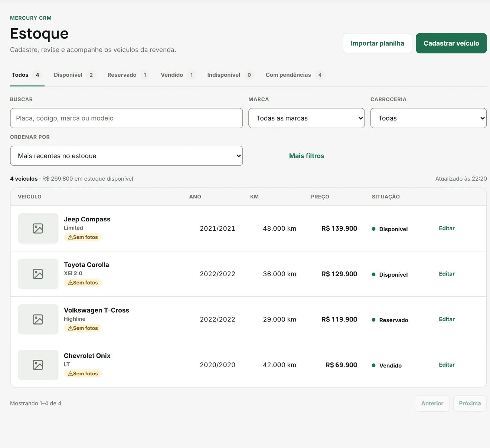490x448 pixels.
Task: Show Mais filtros options
Action: pos(307,156)
